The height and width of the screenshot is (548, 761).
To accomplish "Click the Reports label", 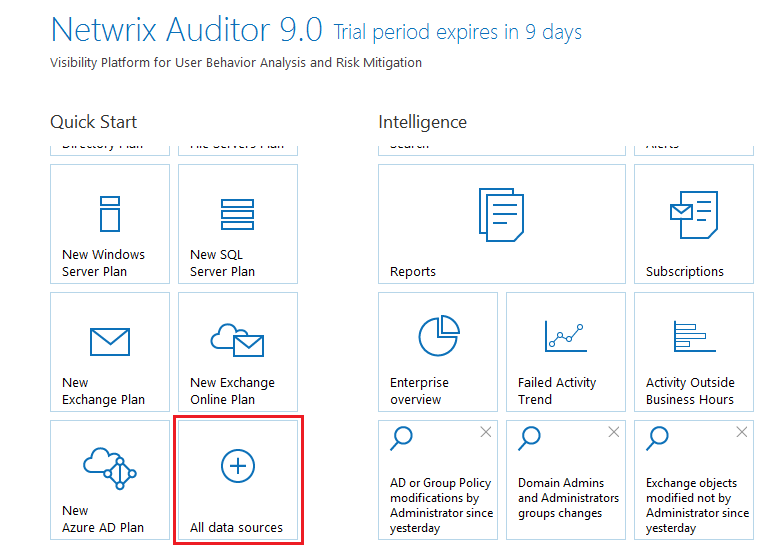I will click(413, 271).
